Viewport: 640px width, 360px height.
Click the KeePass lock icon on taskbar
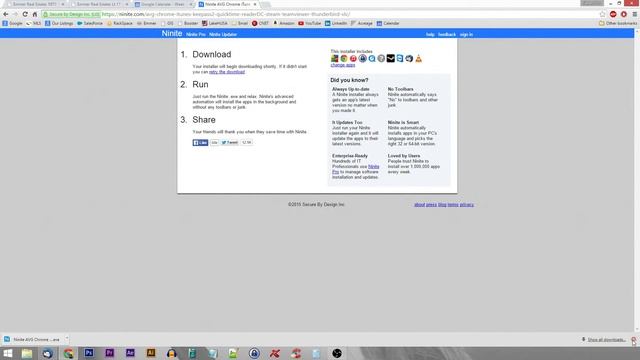254,353
